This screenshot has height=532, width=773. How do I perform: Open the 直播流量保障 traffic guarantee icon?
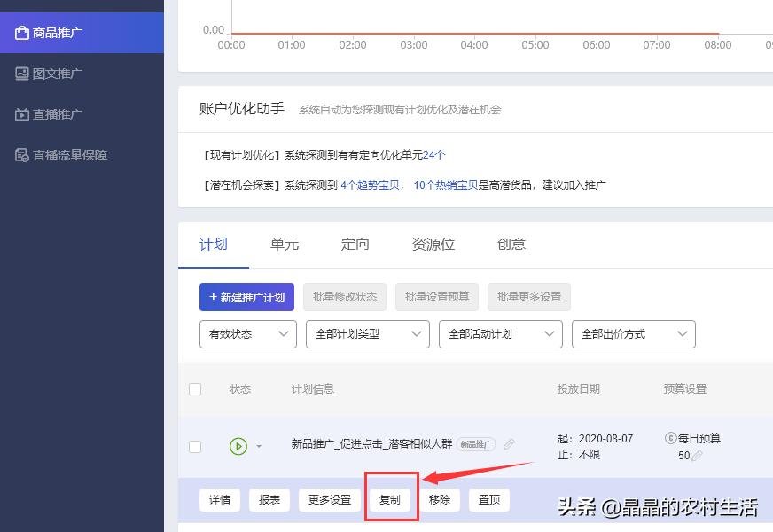(x=21, y=154)
